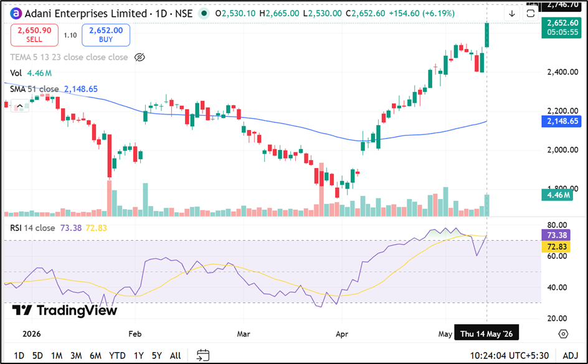The width and height of the screenshot is (588, 364).
Task: Click the RSI 14 close legend label
Action: 32,228
